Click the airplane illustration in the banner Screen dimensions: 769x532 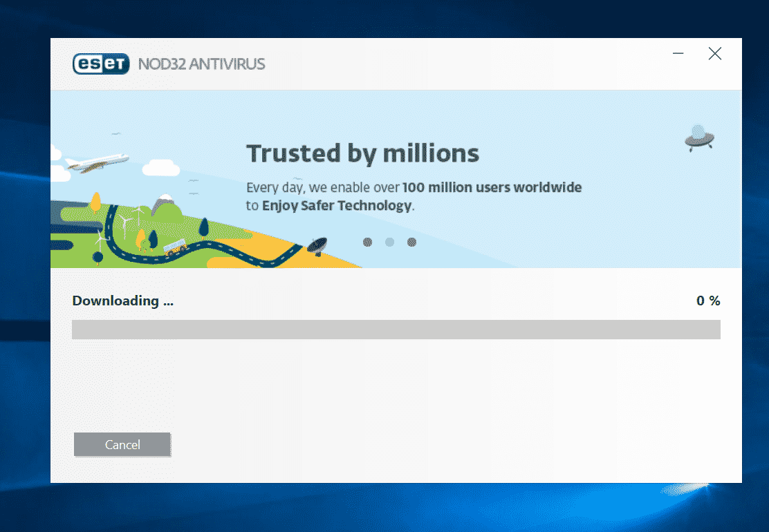click(x=97, y=163)
